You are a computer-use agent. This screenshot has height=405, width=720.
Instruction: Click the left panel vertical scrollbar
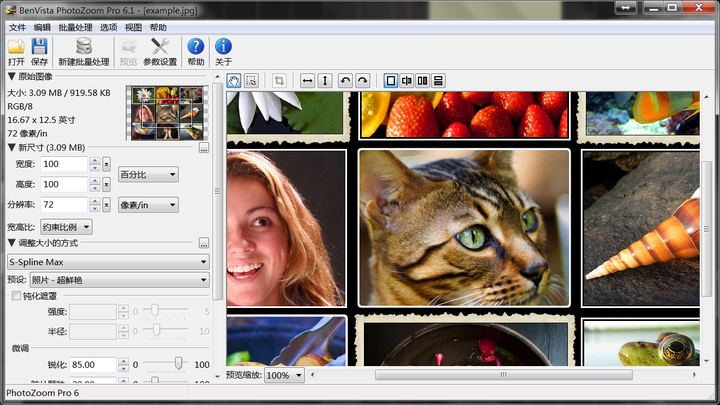click(x=218, y=191)
